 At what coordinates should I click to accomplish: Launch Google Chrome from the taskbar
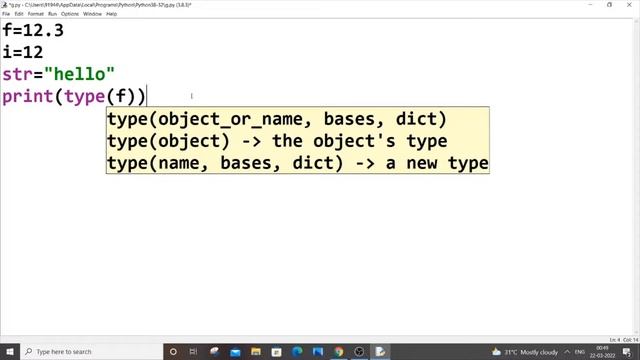click(338, 351)
